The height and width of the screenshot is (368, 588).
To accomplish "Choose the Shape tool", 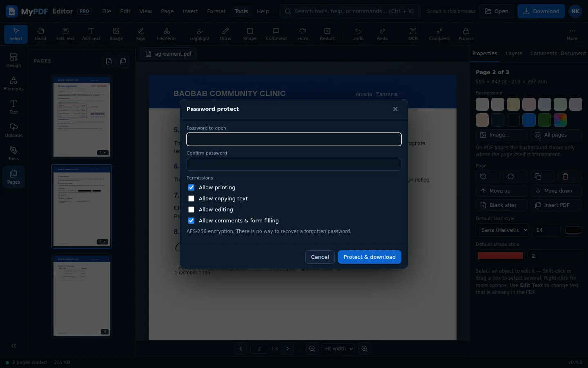I will pos(250,34).
